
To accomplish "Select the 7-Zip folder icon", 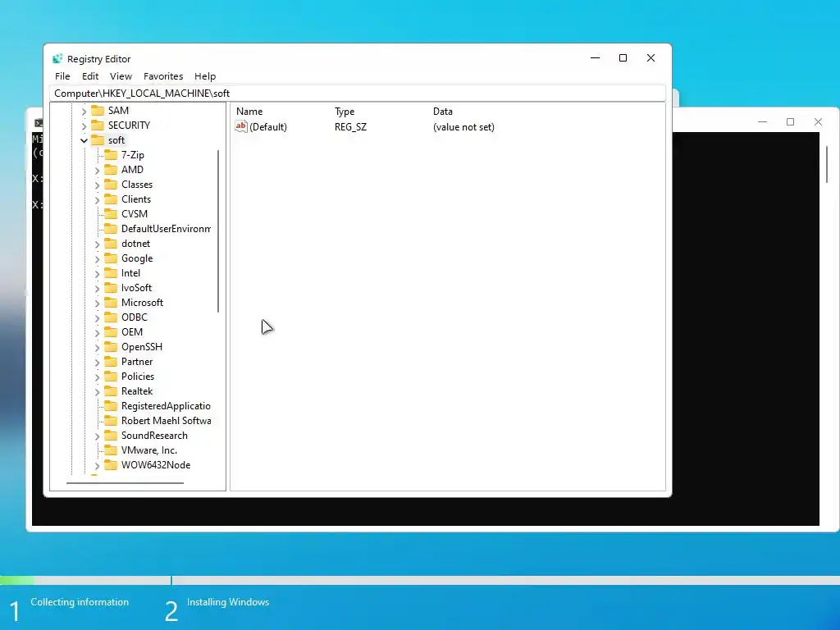I will pyautogui.click(x=111, y=155).
